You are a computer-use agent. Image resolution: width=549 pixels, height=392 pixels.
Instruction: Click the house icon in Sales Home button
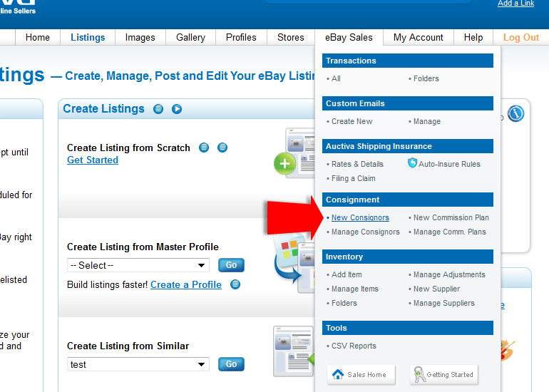click(338, 374)
